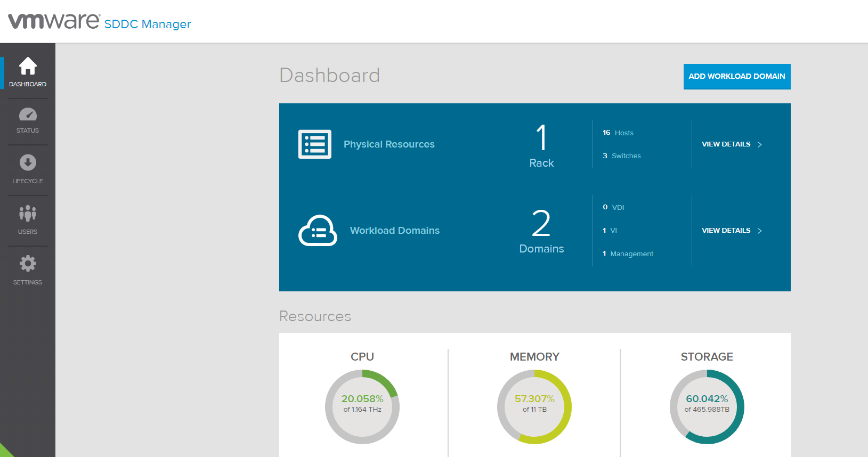The height and width of the screenshot is (457, 868).
Task: Select the Lifecycle download arrow icon
Action: pyautogui.click(x=28, y=162)
